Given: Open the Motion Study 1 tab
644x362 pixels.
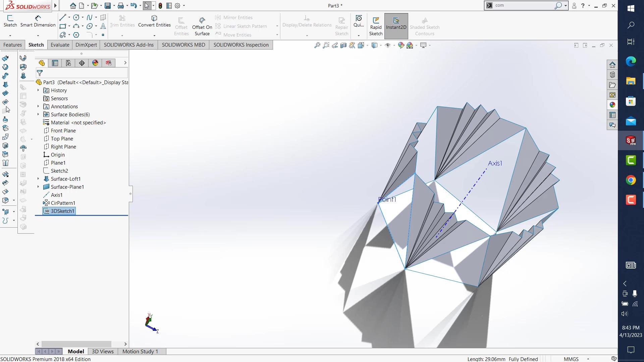Looking at the screenshot, I should coord(140,351).
